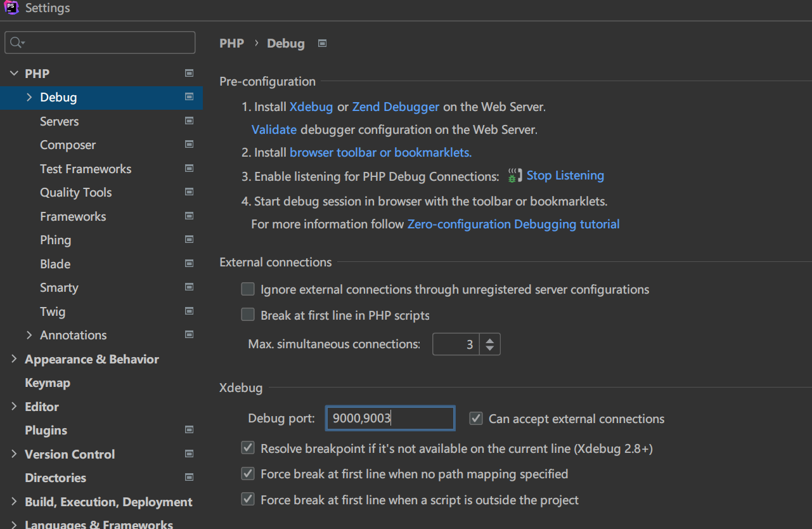The width and height of the screenshot is (812, 529).
Task: Click Stop Listening link
Action: [565, 175]
